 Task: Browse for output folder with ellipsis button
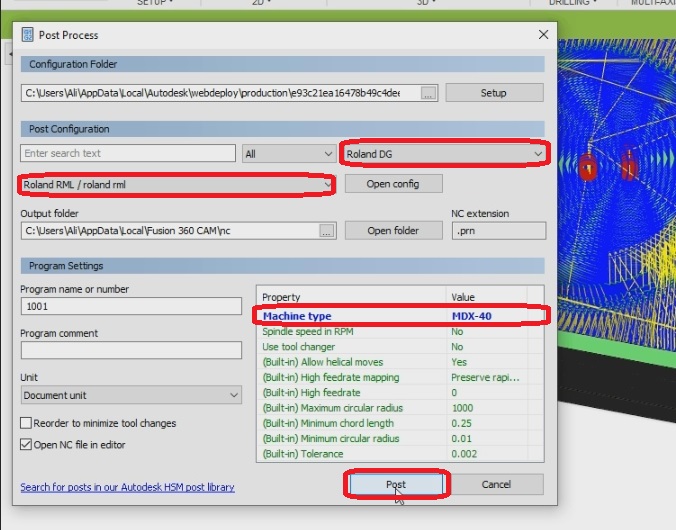pyautogui.click(x=326, y=231)
